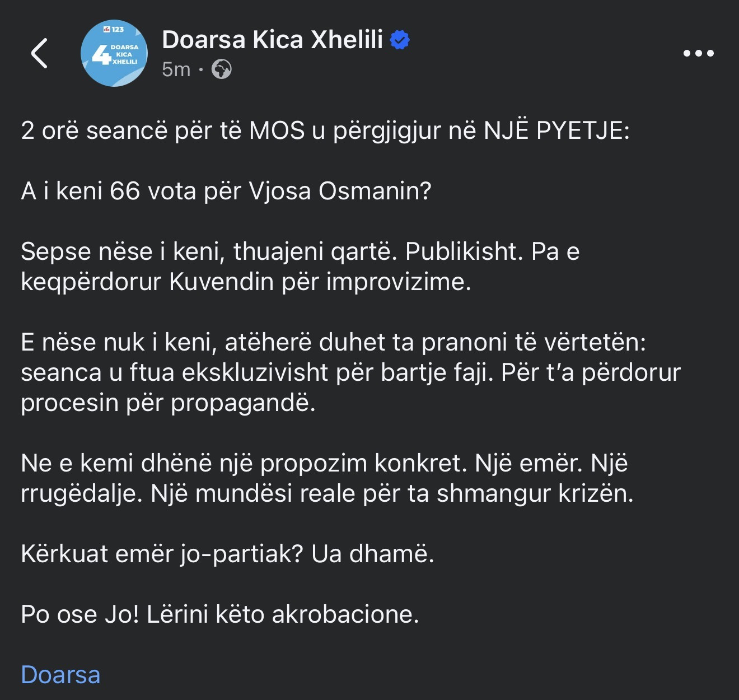Open the three-dot post options menu
This screenshot has width=739, height=700.
pyautogui.click(x=698, y=54)
